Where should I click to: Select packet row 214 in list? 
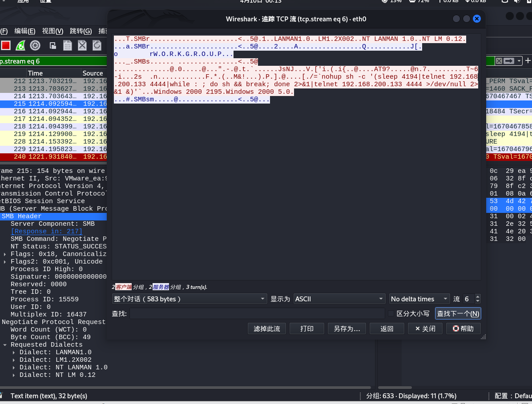(53, 96)
